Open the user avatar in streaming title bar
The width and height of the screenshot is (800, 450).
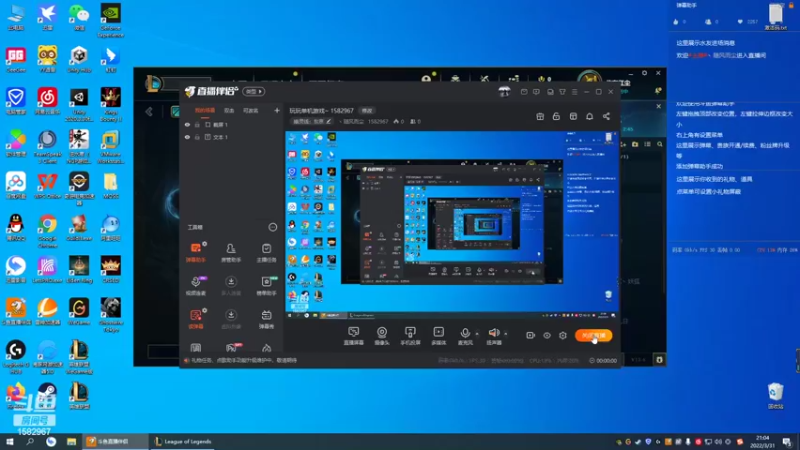click(x=505, y=91)
